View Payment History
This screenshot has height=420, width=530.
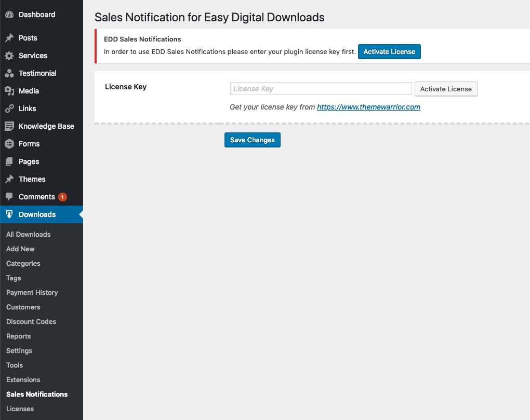(x=32, y=292)
